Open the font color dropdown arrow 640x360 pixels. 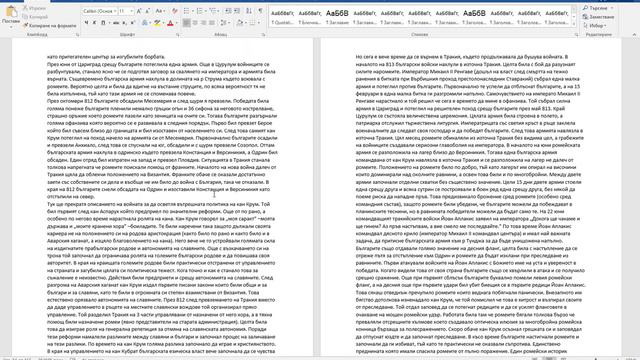click(176, 23)
